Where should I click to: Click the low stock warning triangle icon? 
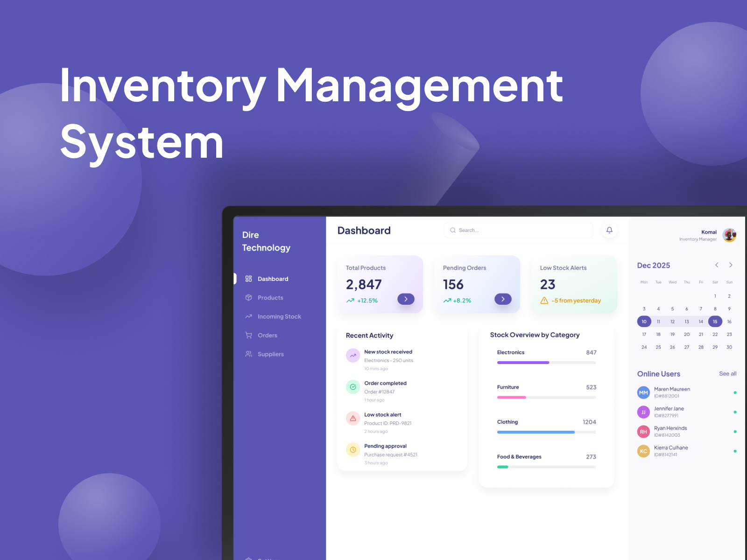544,301
